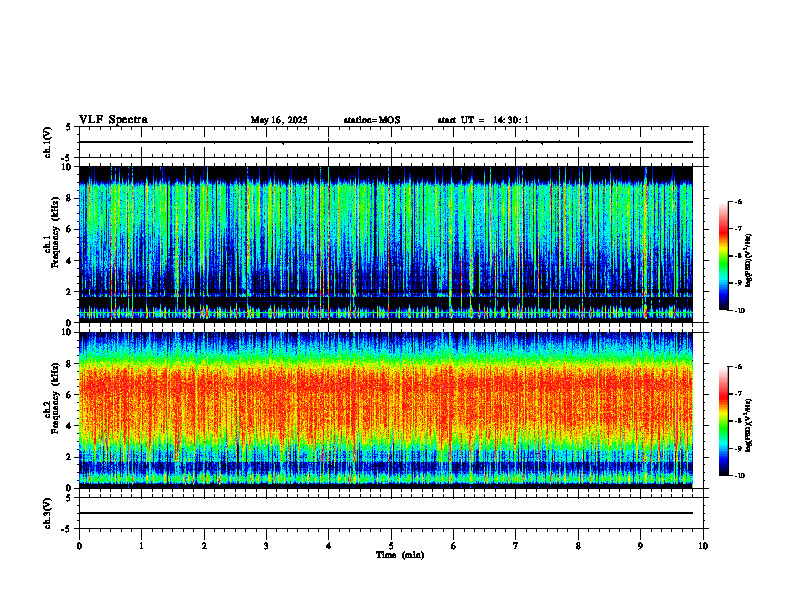
Task: Click time axis tick label 9
Action: pos(640,546)
